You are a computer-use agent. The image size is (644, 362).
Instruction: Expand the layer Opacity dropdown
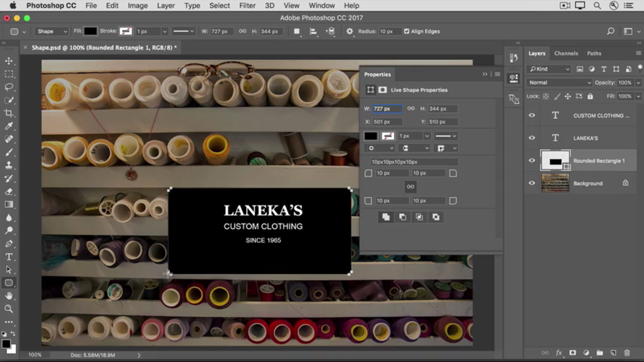point(638,82)
